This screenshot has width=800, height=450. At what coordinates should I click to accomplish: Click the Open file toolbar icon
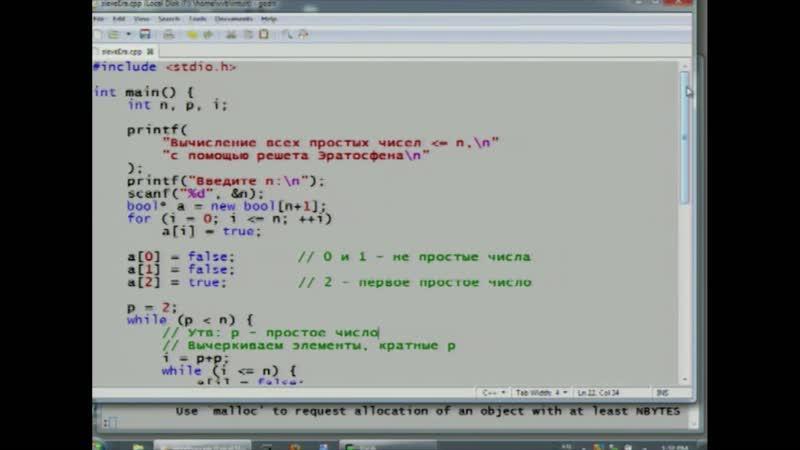pos(114,33)
